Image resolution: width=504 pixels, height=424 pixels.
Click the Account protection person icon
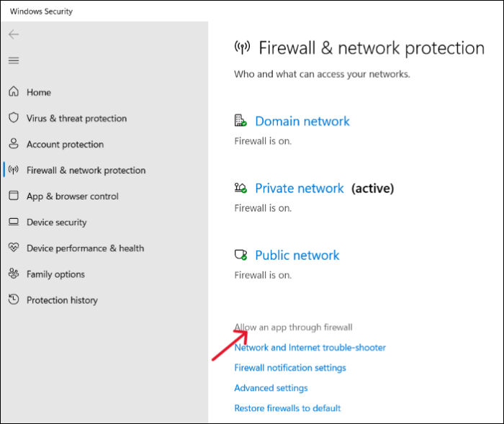coord(14,144)
